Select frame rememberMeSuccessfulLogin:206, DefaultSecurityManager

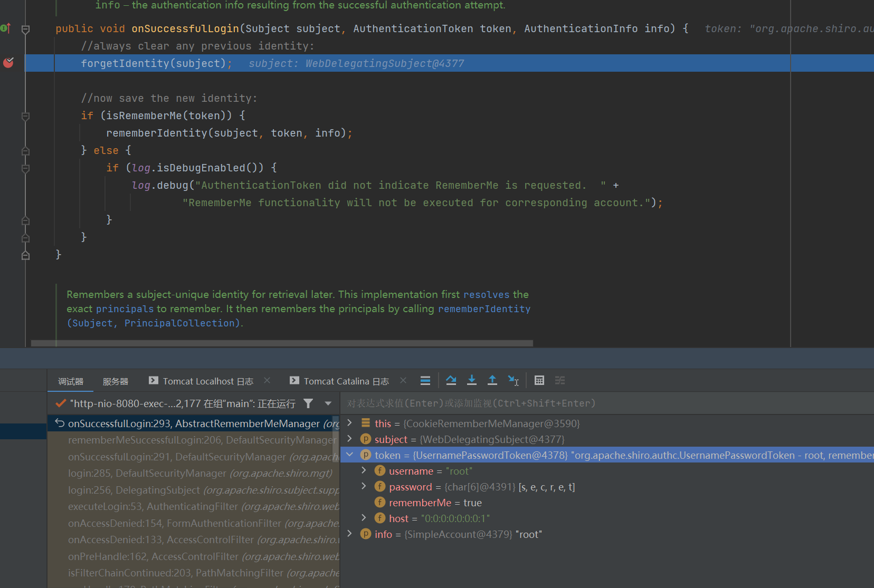tap(194, 440)
